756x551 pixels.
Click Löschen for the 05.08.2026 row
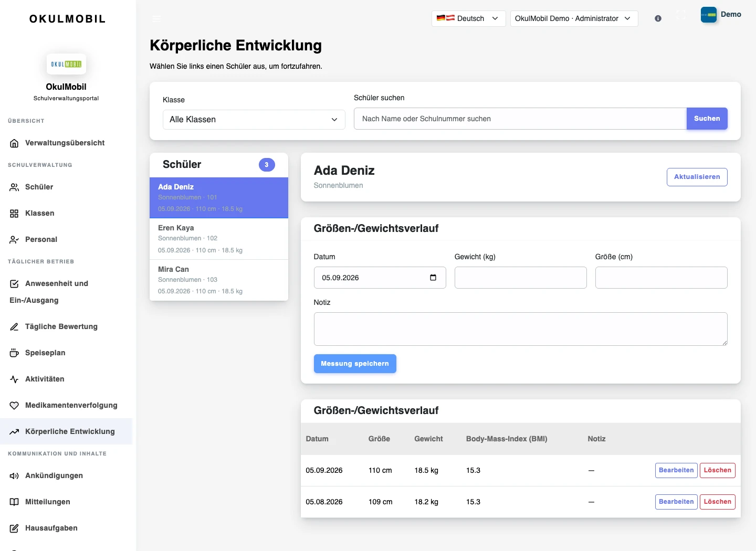pos(717,502)
